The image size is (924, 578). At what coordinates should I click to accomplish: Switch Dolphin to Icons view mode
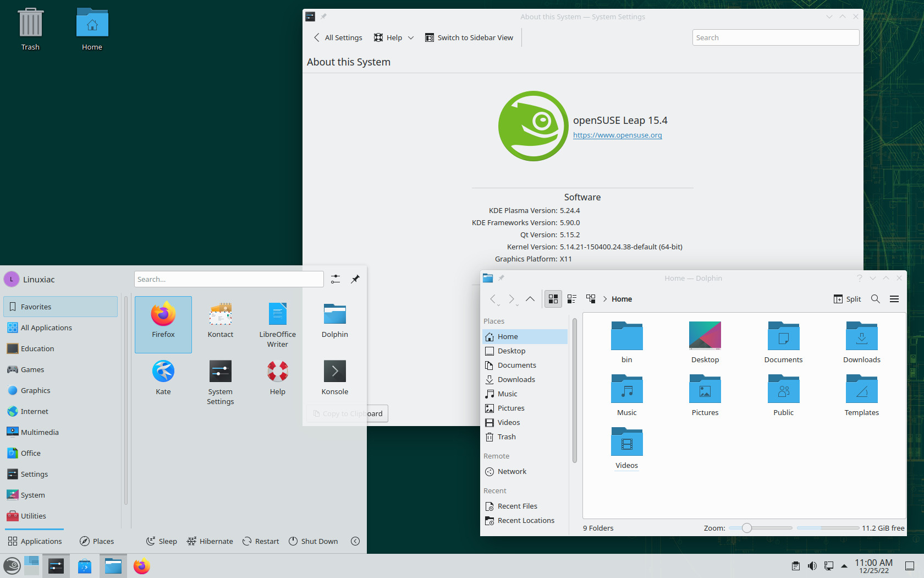553,299
